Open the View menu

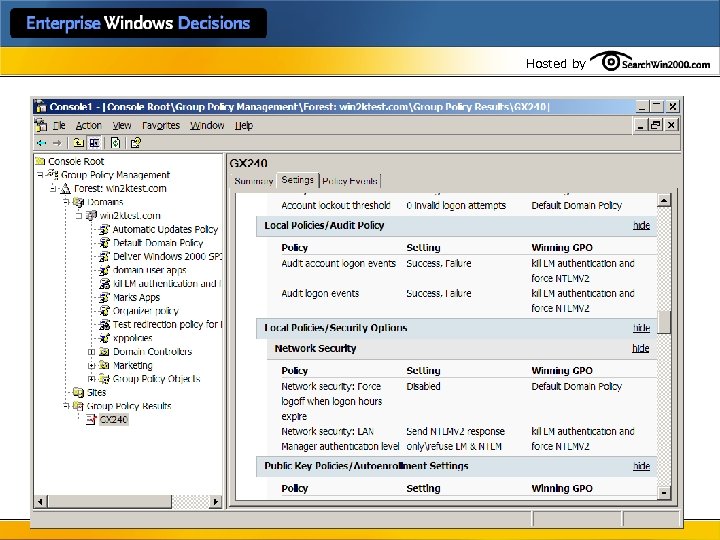122,125
